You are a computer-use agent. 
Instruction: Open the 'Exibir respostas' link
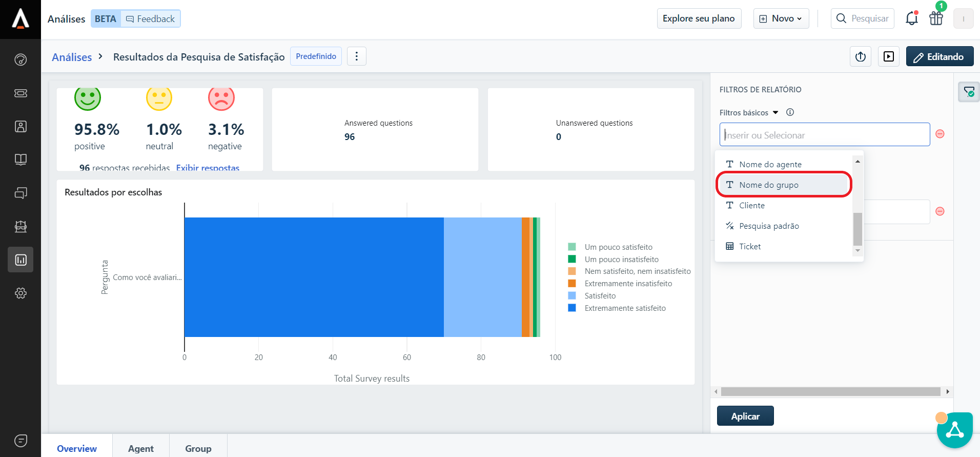tap(208, 168)
